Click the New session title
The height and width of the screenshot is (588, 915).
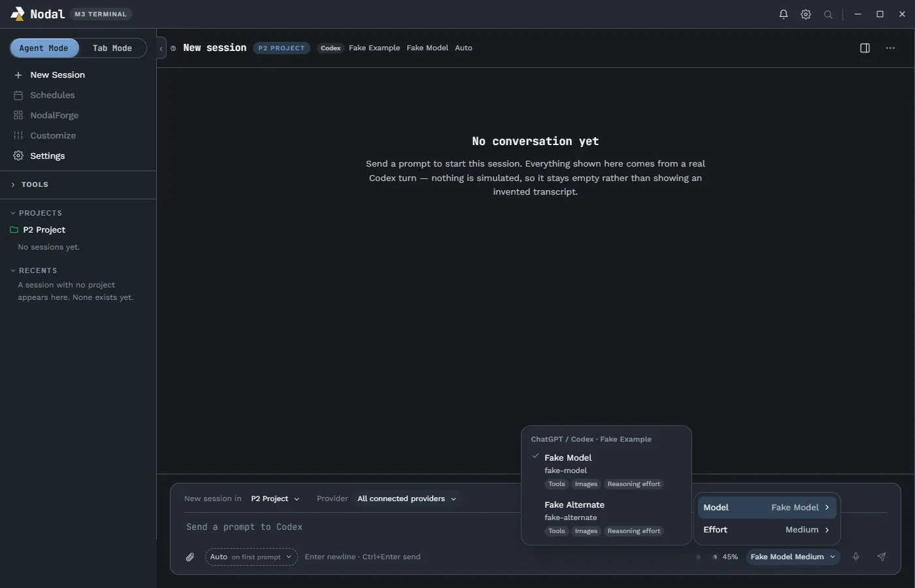[214, 48]
